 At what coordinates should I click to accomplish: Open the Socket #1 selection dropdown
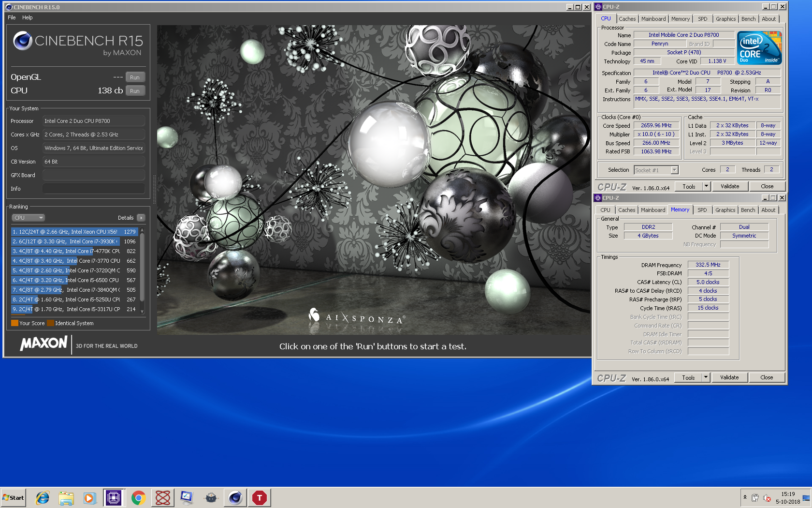[x=656, y=170]
